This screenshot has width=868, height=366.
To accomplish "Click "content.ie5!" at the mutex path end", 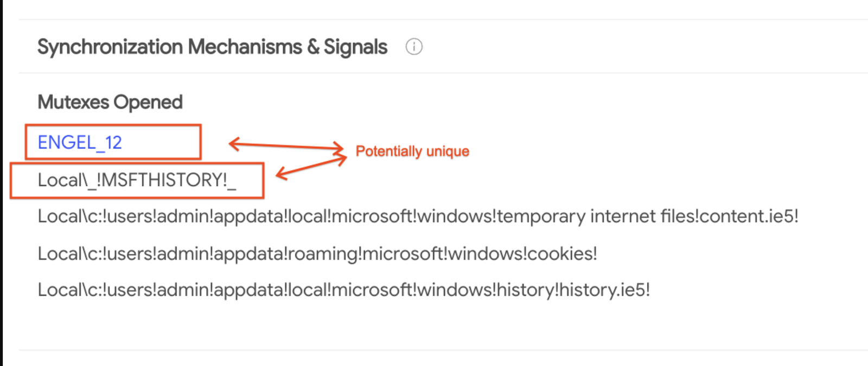I will (x=749, y=216).
